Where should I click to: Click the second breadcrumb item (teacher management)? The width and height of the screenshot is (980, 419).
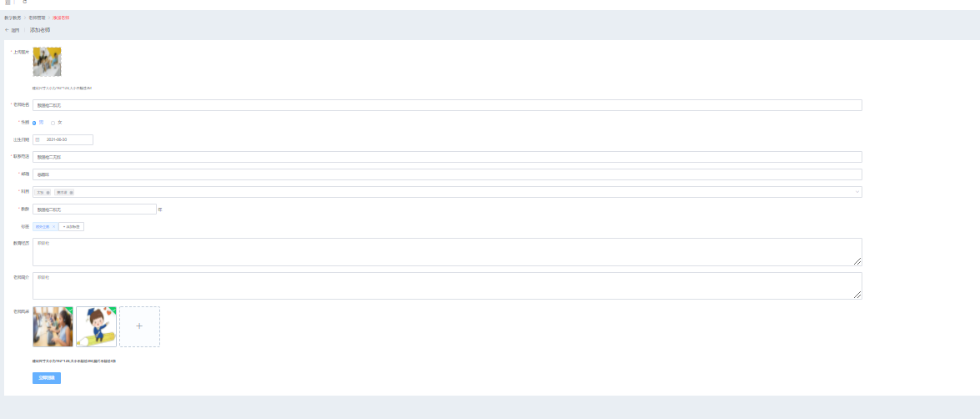(x=37, y=18)
